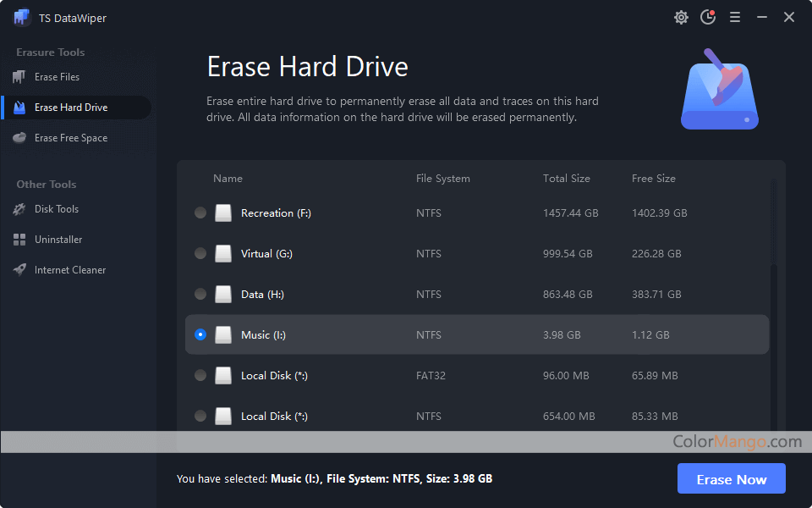This screenshot has width=812, height=508.
Task: Open settings gear in title bar
Action: [681, 18]
